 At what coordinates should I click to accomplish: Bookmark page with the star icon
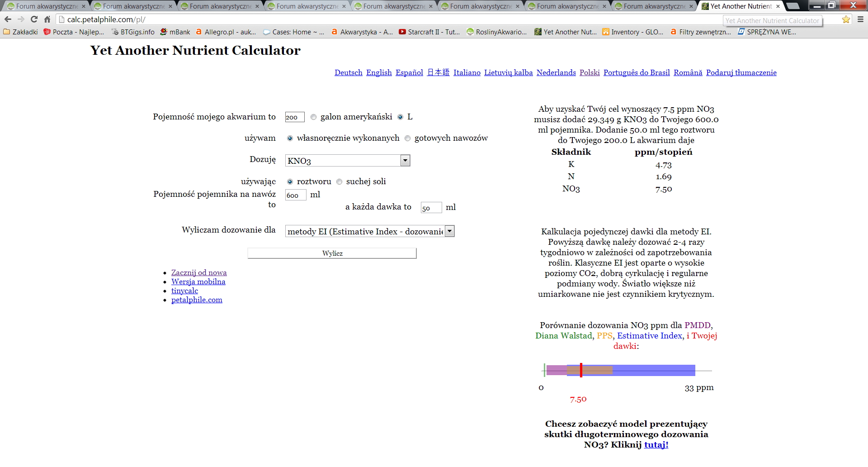pos(846,19)
